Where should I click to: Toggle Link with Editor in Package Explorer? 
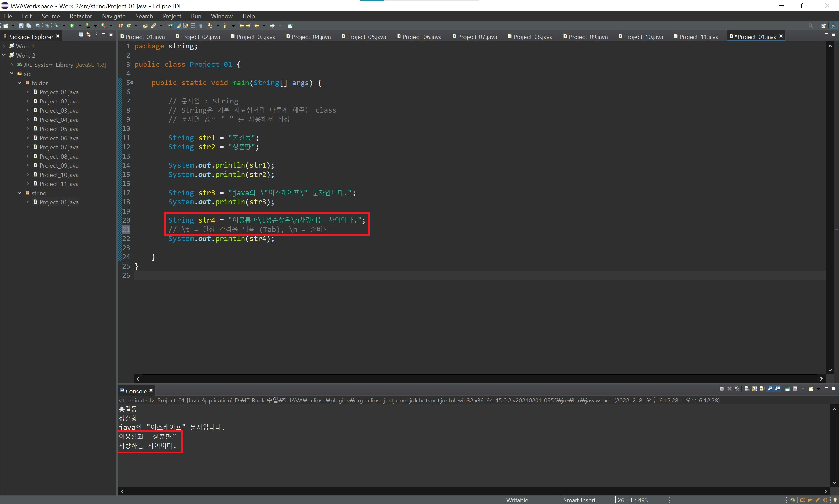click(x=89, y=35)
